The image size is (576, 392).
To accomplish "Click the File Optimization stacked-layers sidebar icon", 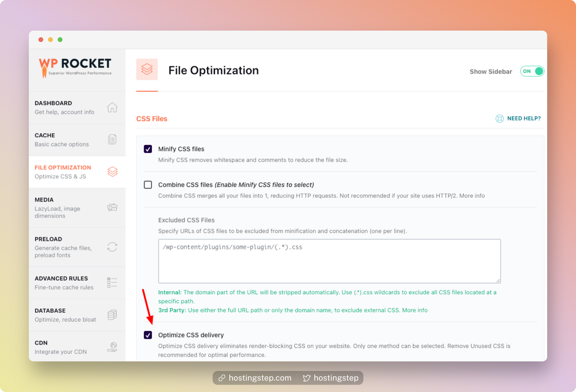I will (x=112, y=172).
